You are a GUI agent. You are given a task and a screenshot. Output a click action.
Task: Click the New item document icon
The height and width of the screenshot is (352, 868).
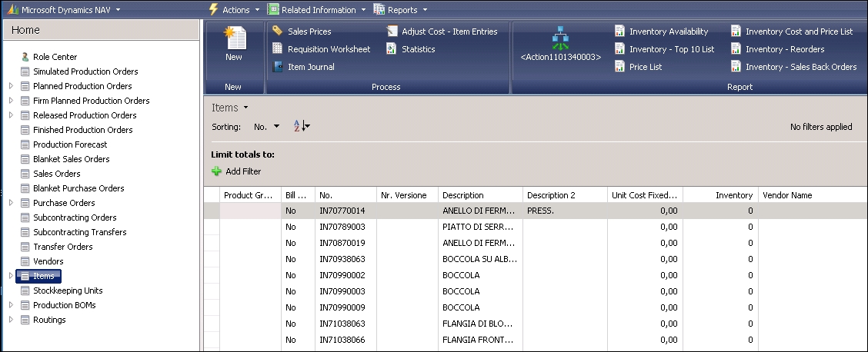pos(234,38)
